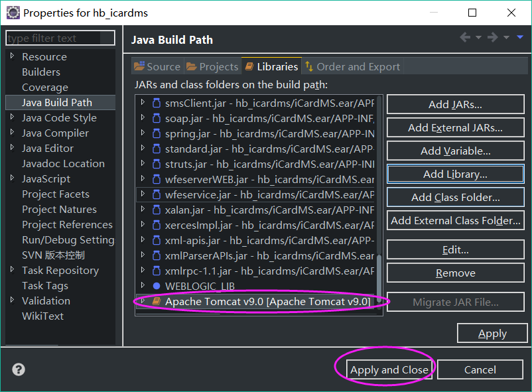Click the Add Variable... button
The image size is (532, 392).
(455, 151)
